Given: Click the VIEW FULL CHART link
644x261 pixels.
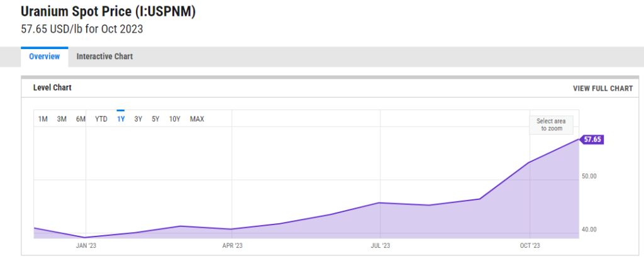Looking at the screenshot, I should tap(602, 89).
